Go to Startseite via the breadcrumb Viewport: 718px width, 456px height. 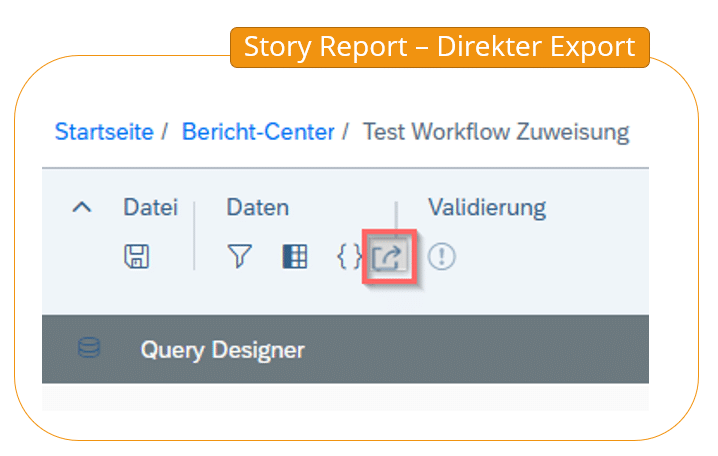click(x=104, y=132)
